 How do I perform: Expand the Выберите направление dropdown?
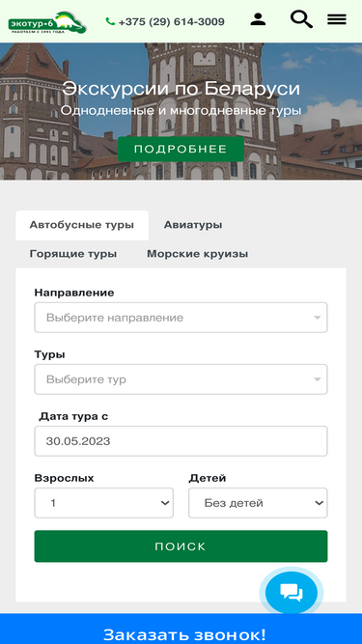pyautogui.click(x=181, y=318)
